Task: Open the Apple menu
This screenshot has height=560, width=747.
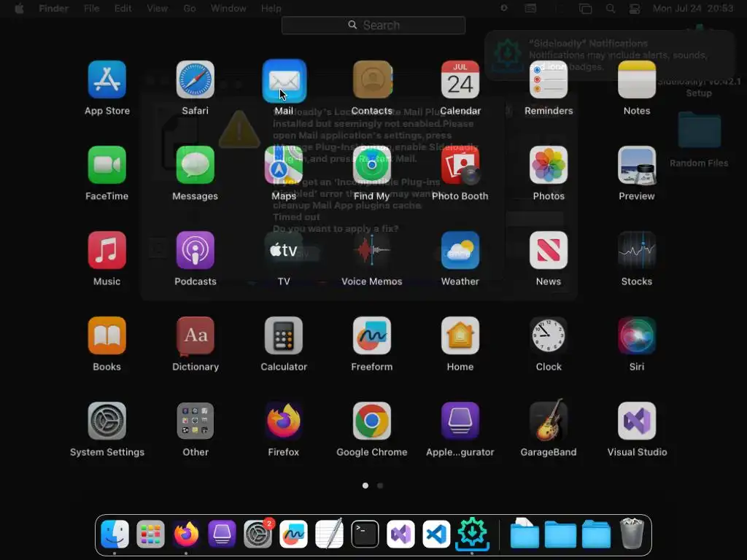Action: click(19, 8)
